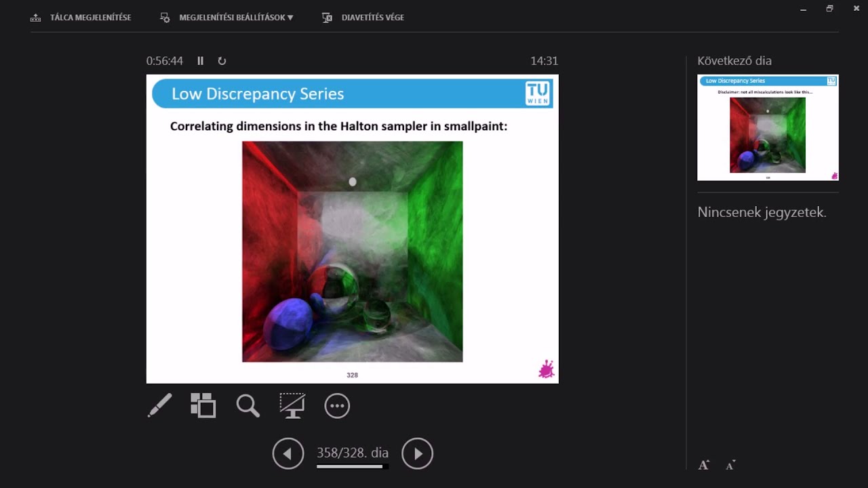Expand Megjelenítési beállítások dropdown
Viewport: 868px width, 488px height.
click(x=235, y=18)
